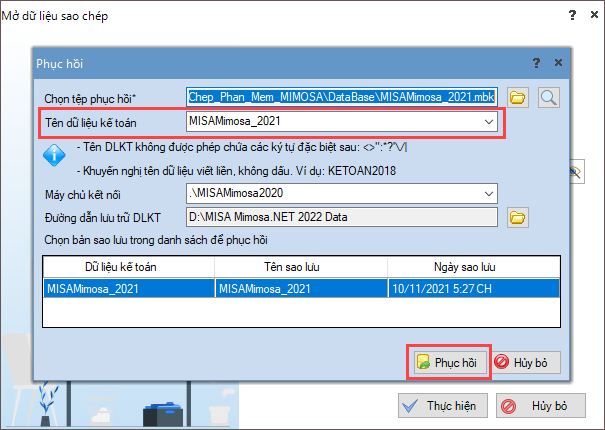Click help icon in Mở dữ liệu sao chép window
Screen dimensions: 605x430
click(572, 15)
